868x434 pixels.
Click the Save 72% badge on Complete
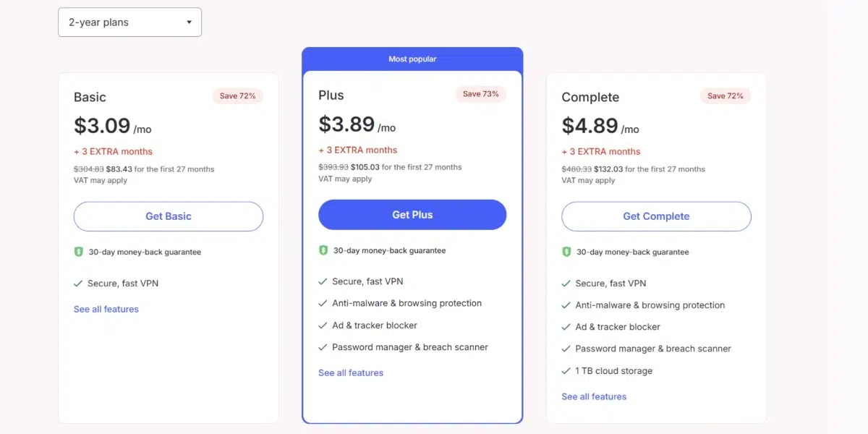tap(725, 95)
